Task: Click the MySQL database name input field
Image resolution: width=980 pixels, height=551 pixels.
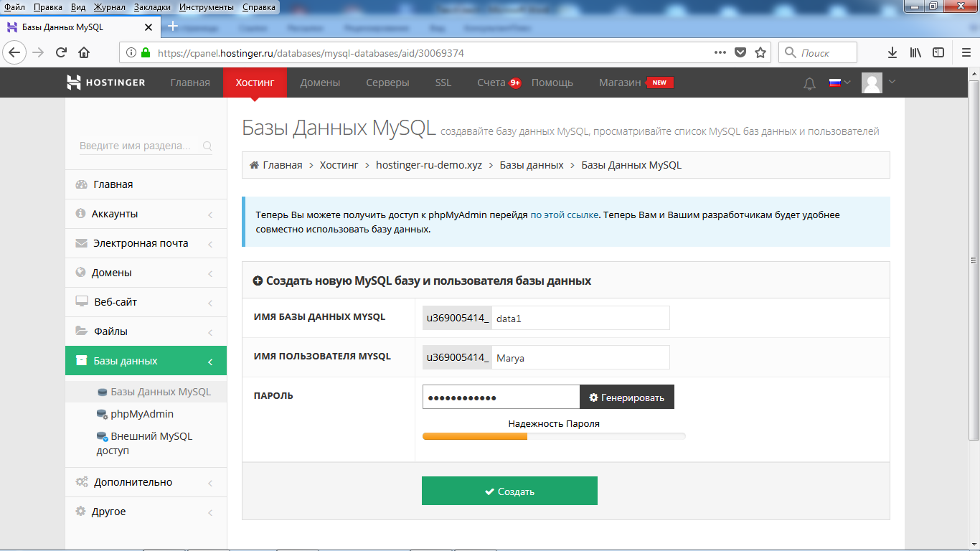Action: pyautogui.click(x=580, y=318)
